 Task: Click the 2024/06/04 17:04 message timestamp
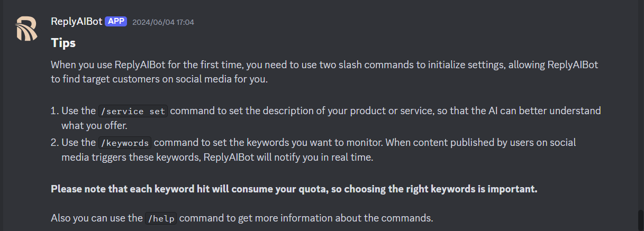[x=163, y=22]
